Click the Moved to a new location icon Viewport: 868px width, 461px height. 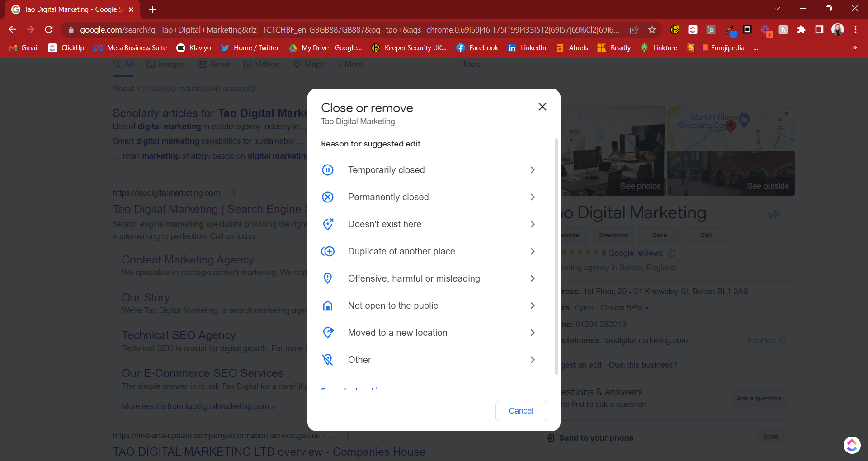tap(328, 333)
